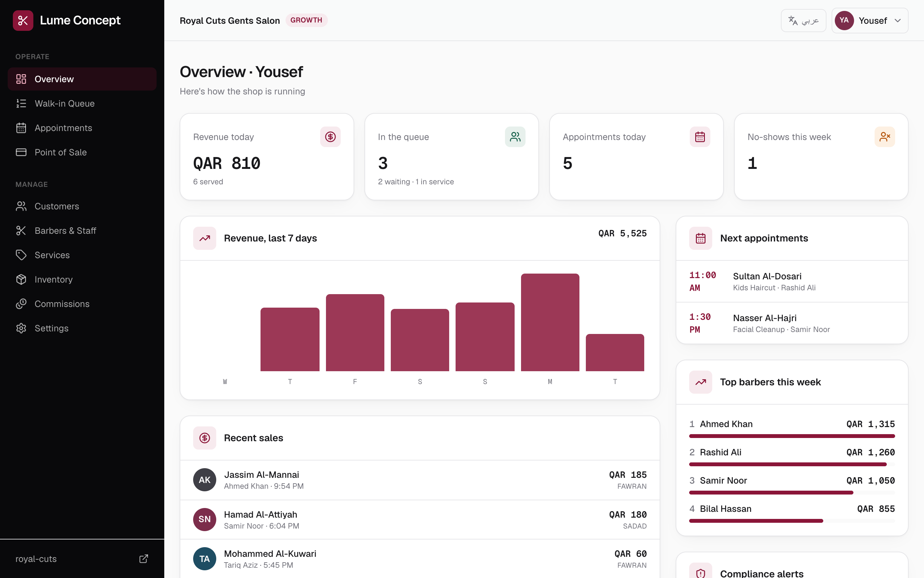Click trend icon beside Top barbers this week
The image size is (924, 578).
[x=701, y=382]
